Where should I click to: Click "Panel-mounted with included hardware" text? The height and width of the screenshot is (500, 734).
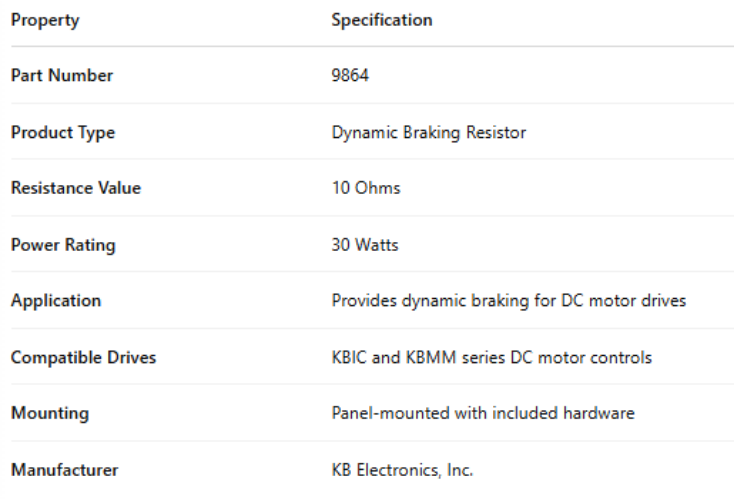pos(482,413)
